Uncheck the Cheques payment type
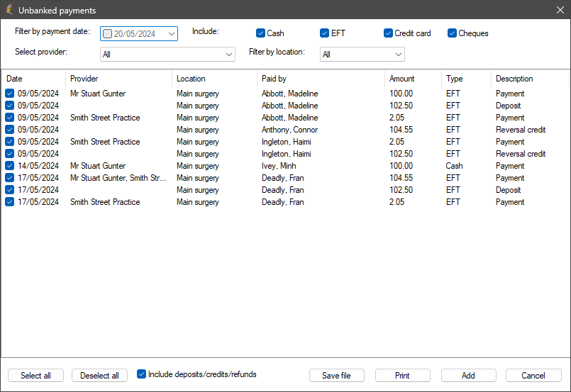The image size is (571, 392). click(452, 33)
